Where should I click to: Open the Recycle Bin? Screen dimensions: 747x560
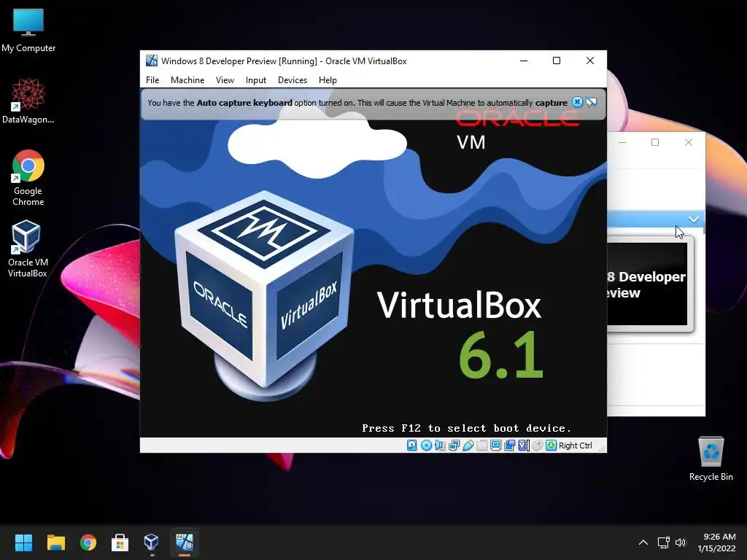tap(711, 459)
